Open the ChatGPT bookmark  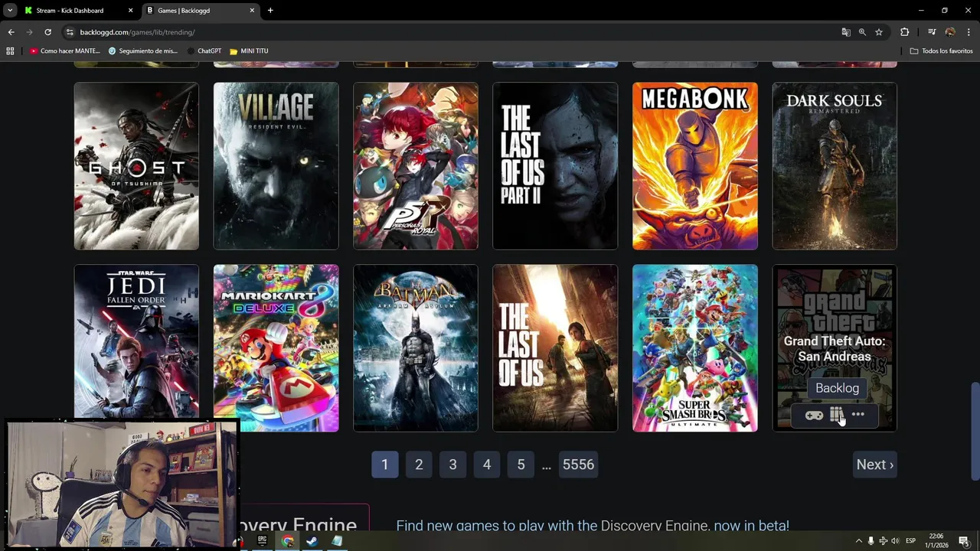coord(204,51)
